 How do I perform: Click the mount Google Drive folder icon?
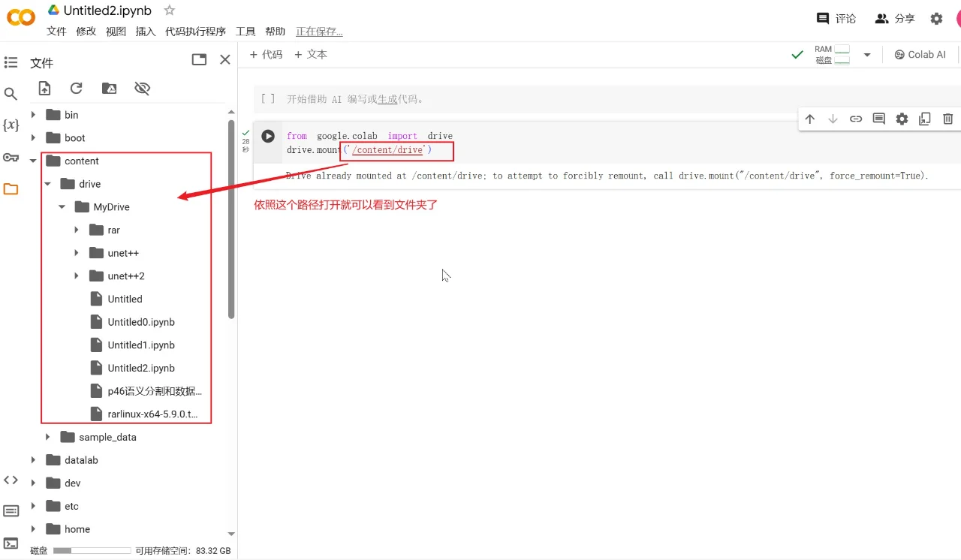(109, 89)
